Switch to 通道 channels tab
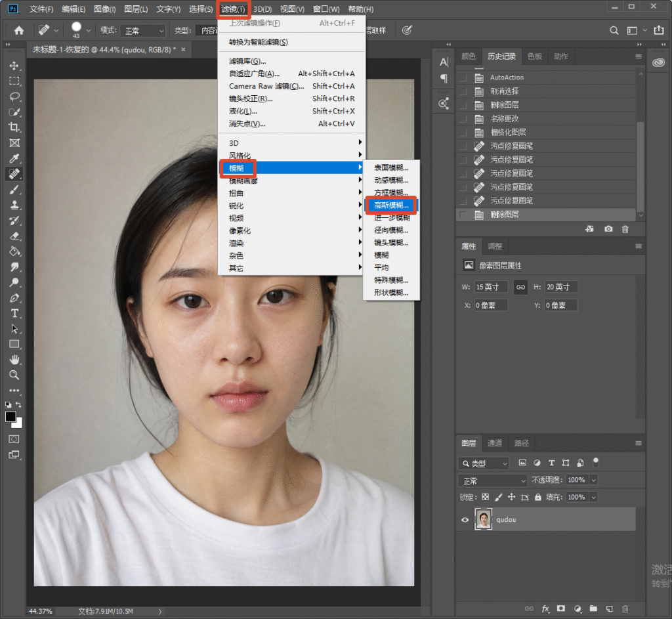This screenshot has width=672, height=619. coord(495,443)
